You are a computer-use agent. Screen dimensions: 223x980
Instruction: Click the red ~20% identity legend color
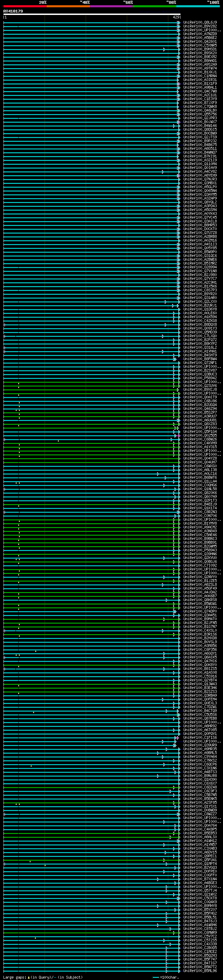pos(25,7)
